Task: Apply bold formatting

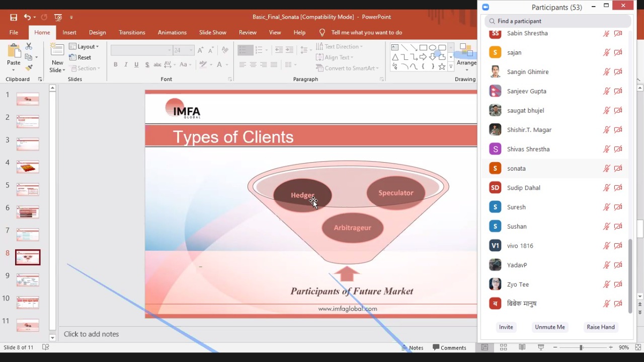Action: point(115,64)
